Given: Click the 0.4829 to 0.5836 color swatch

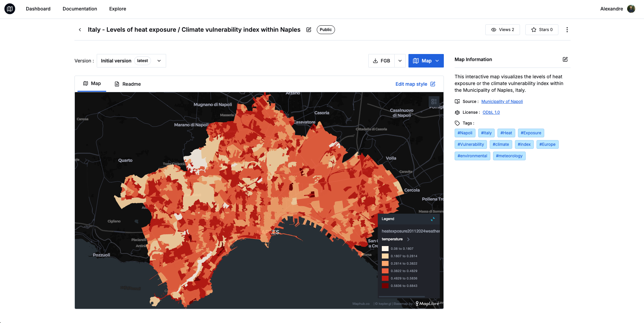Looking at the screenshot, I should 385,278.
